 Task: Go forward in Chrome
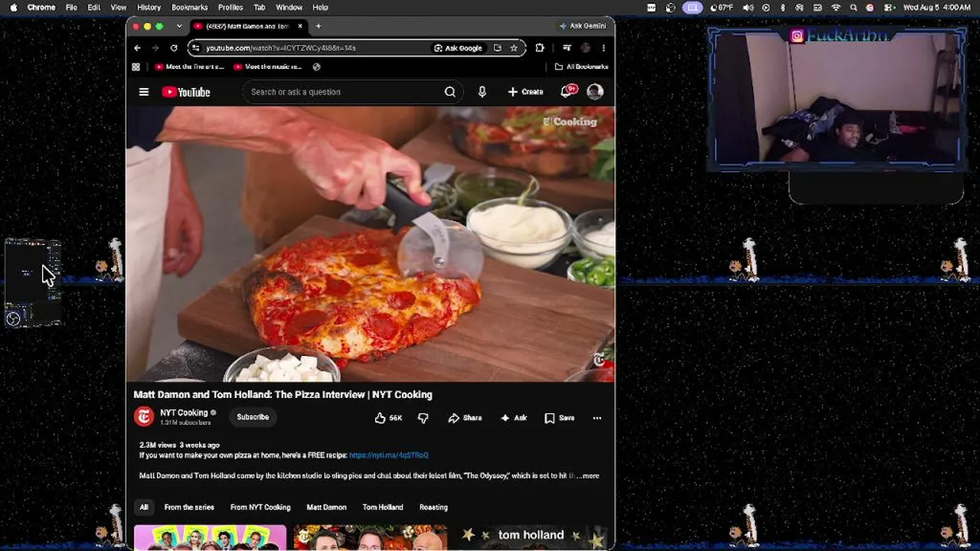coord(155,47)
